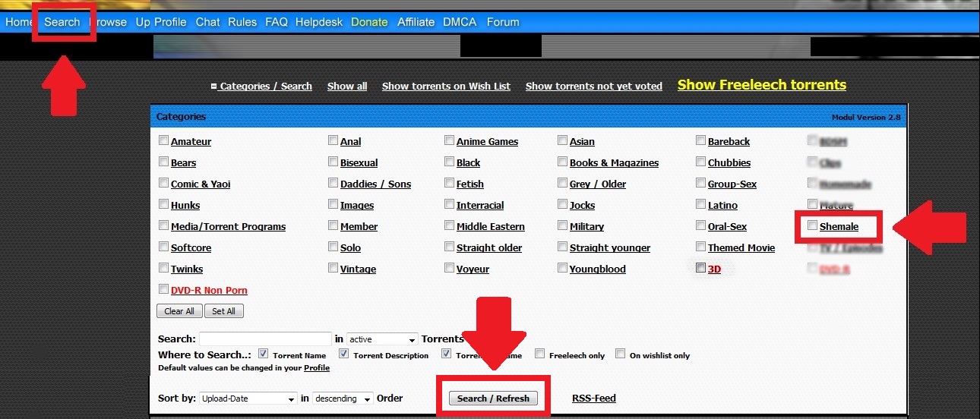Open the Show Freeleech torrents link
This screenshot has width=980, height=419.
(761, 85)
